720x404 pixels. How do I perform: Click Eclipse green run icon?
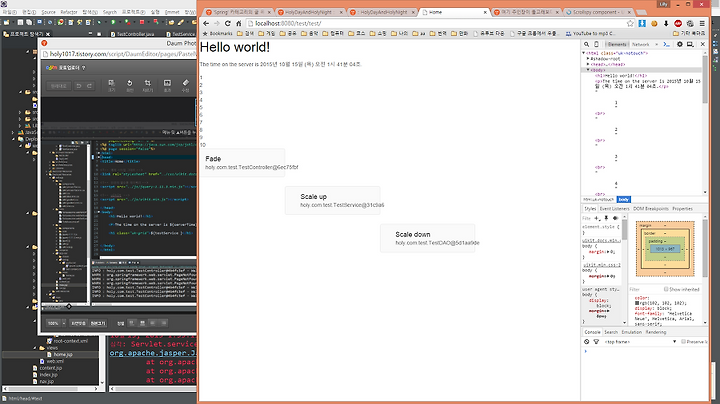(x=113, y=22)
